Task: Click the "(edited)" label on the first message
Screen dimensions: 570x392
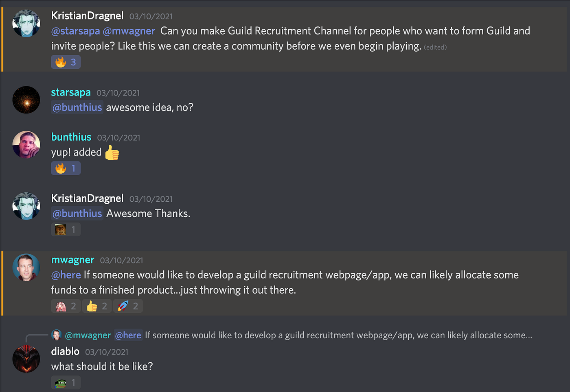Action: coord(435,47)
